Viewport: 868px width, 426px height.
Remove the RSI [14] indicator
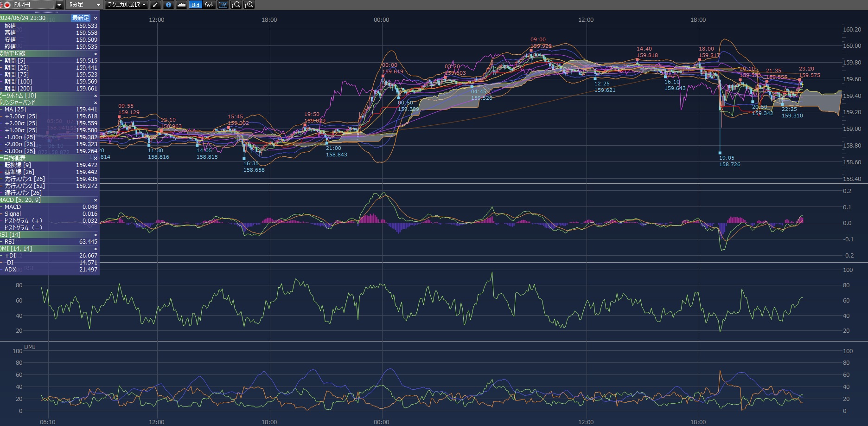(96, 235)
